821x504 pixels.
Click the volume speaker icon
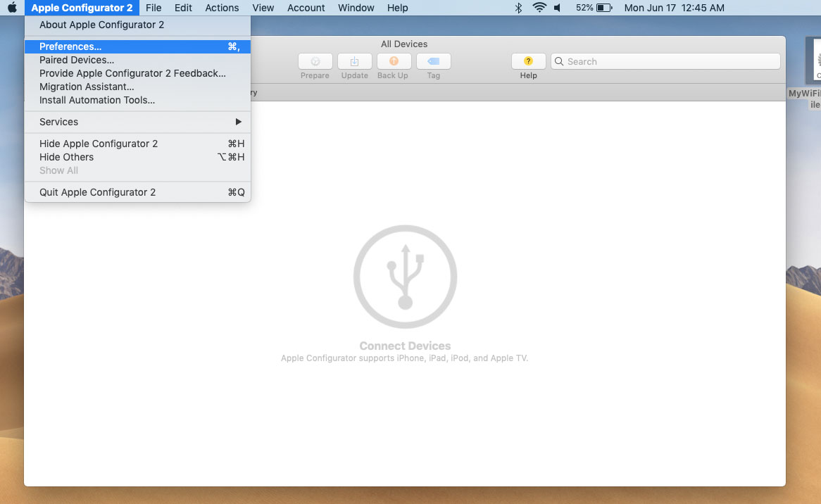click(558, 8)
